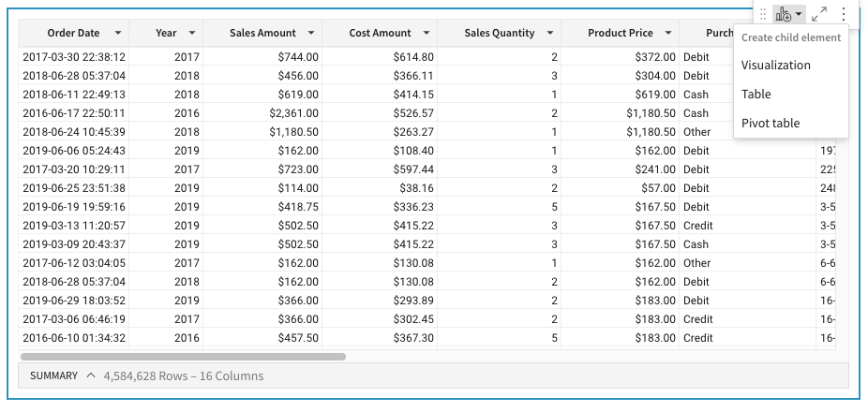Open the three-dot more options menu
Viewport: 868px width, 412px height.
844,14
